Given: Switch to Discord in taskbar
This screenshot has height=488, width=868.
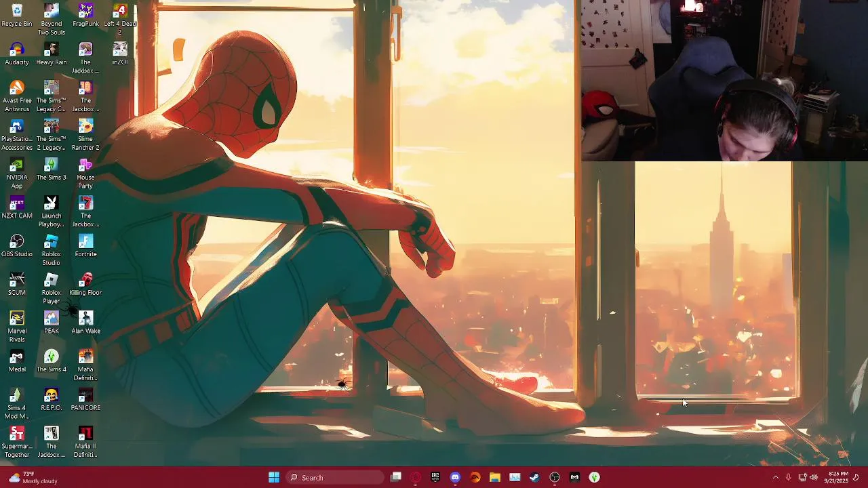Looking at the screenshot, I should 455,477.
